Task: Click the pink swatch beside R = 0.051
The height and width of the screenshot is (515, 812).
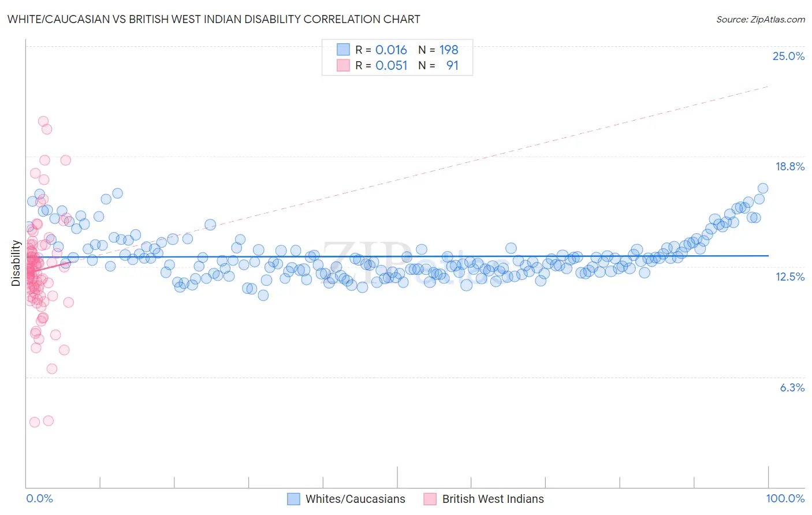Action: (x=343, y=65)
